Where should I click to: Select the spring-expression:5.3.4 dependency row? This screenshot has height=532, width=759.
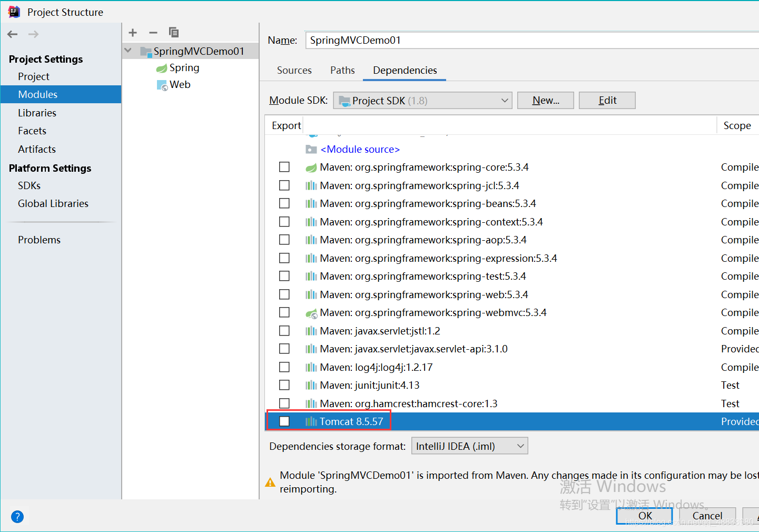pyautogui.click(x=512, y=258)
